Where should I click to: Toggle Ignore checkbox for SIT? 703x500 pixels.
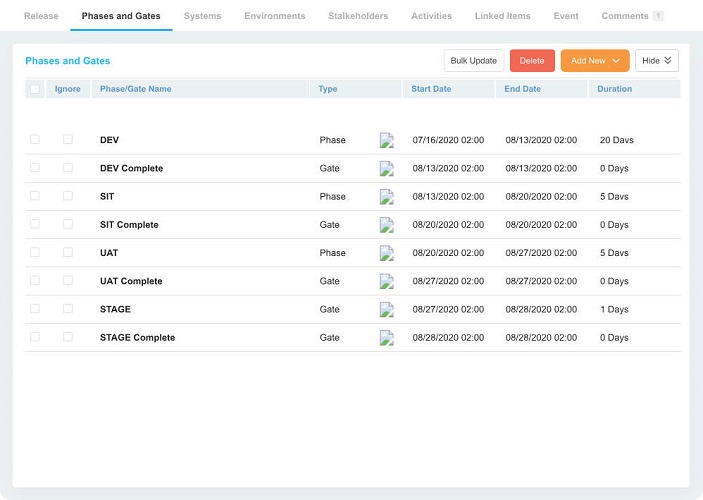pos(68,196)
